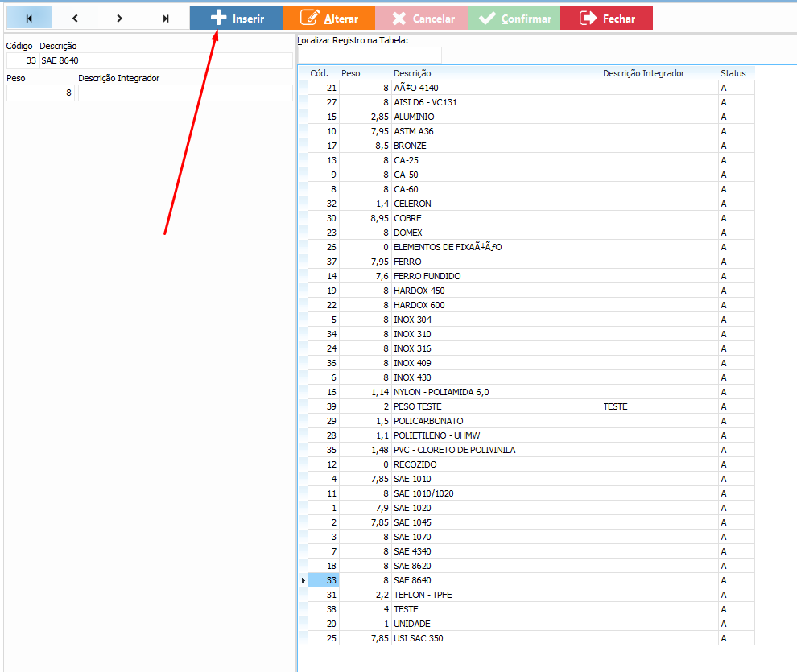The width and height of the screenshot is (797, 672).
Task: Click the Status column header
Action: click(733, 73)
